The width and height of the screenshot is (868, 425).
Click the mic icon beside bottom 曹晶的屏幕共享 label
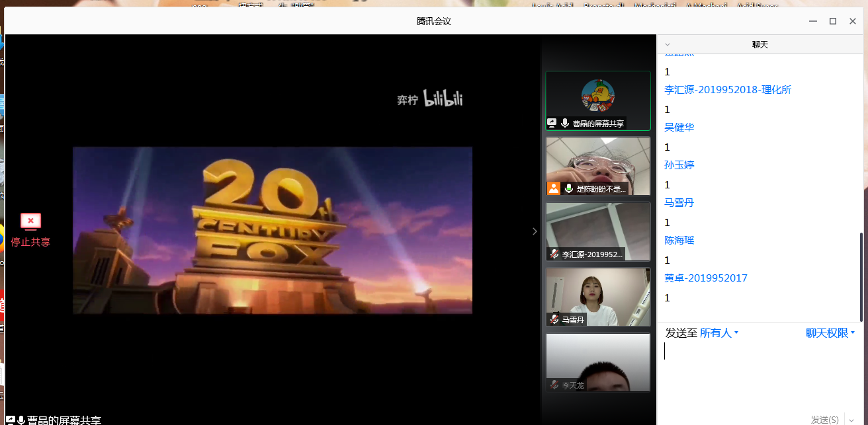(21, 420)
